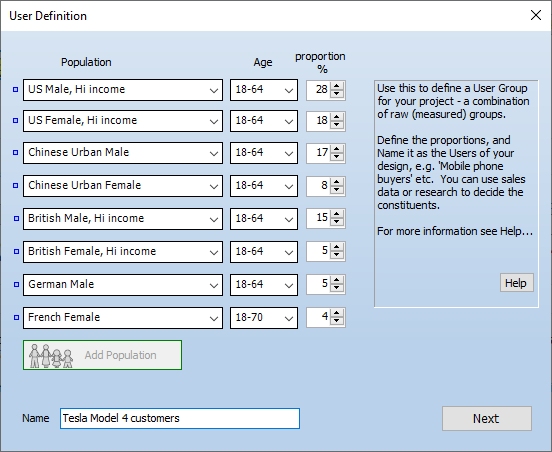Click the small square marker beside Chinese Urban Male
Image resolution: width=552 pixels, height=452 pixels.
(15, 152)
